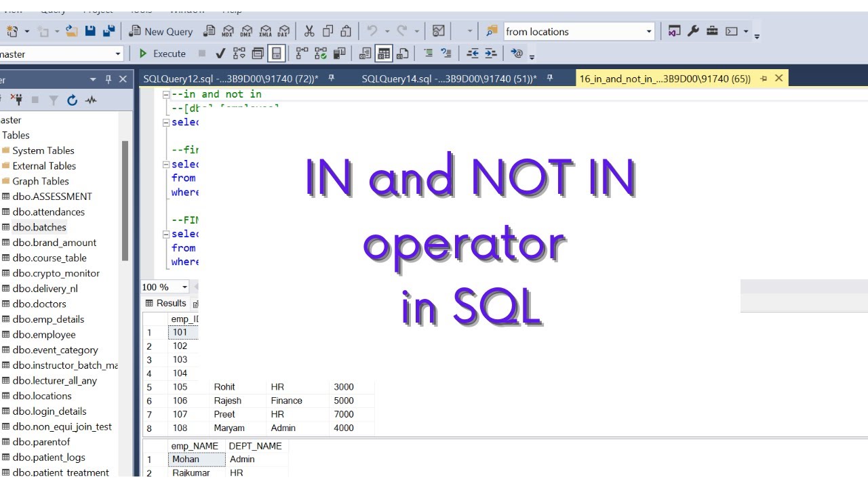This screenshot has height=488, width=868.
Task: Click the Save file icon
Action: pyautogui.click(x=90, y=31)
